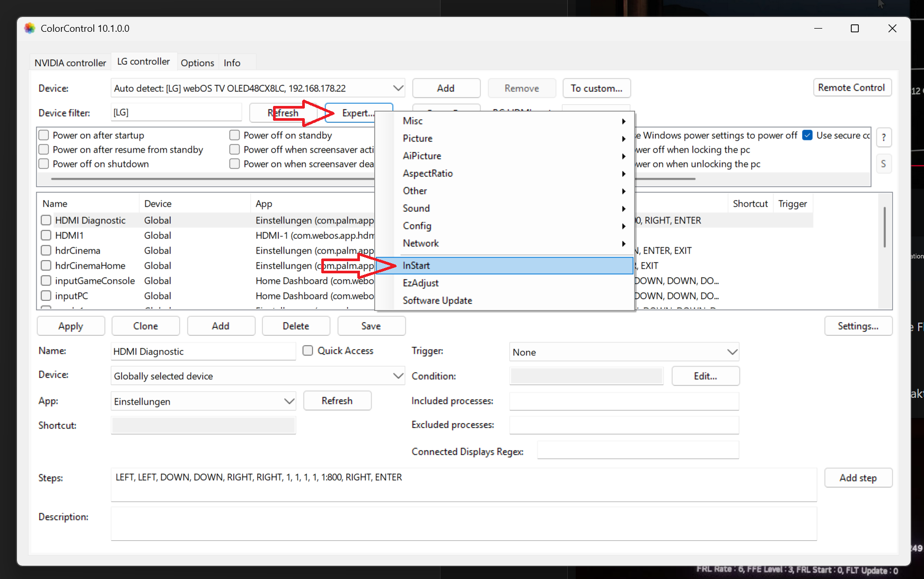Select EzAdjust in the Expert menu

tap(505, 283)
